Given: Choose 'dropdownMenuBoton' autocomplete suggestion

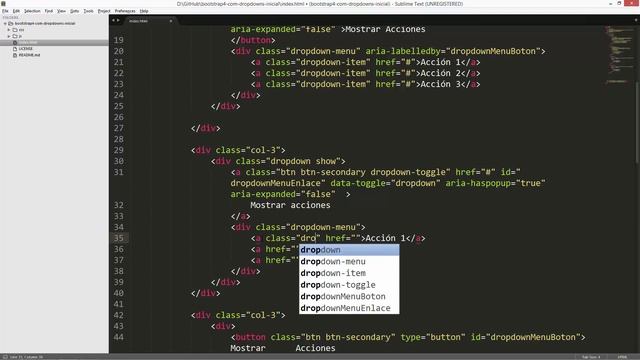Looking at the screenshot, I should (x=349, y=297).
